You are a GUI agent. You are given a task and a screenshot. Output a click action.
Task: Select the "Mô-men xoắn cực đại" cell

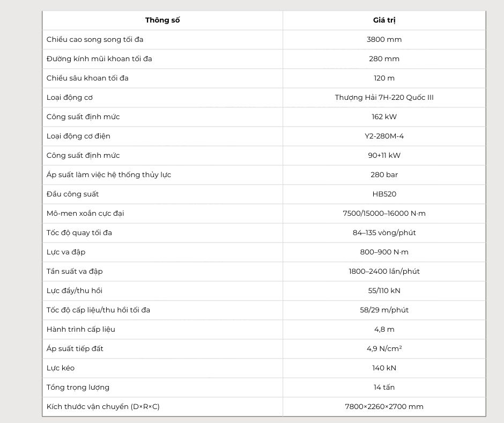tap(85, 214)
